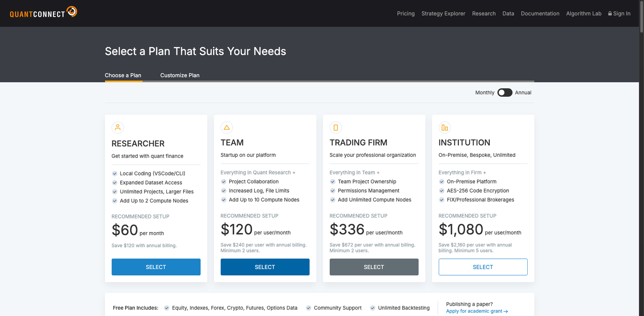Open the Choose a Plan tab

[x=123, y=75]
